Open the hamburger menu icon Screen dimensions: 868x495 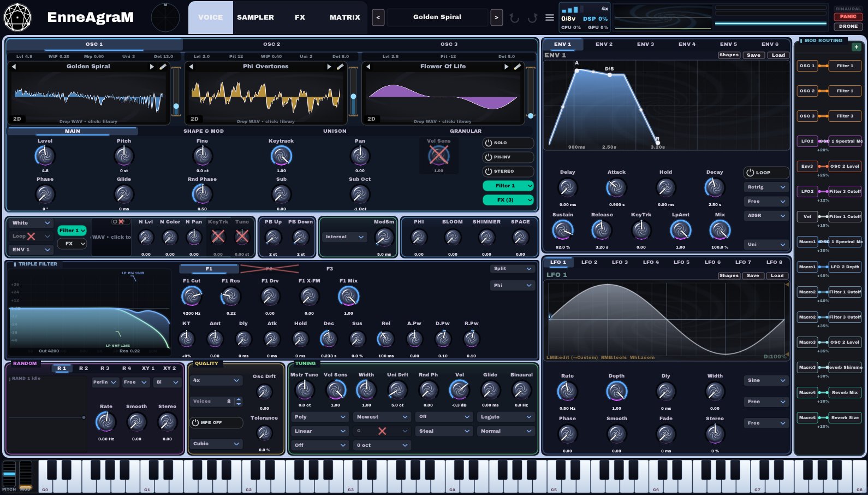click(550, 17)
